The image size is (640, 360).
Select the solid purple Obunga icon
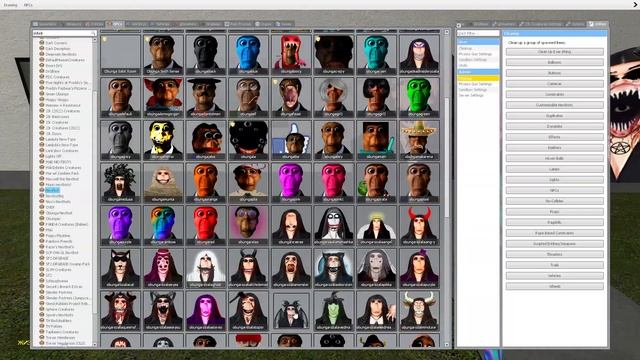click(120, 225)
